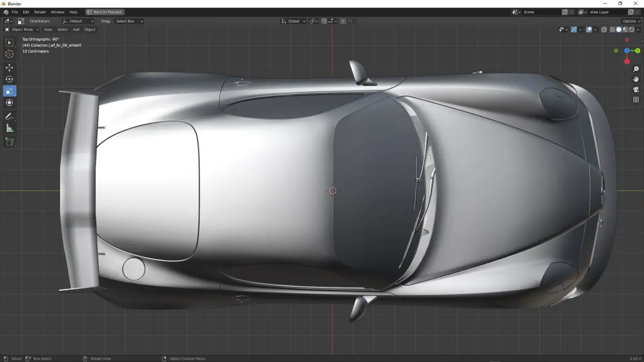Viewport: 644px width, 362px height.
Task: Switch orthographic/perspective grid icon
Action: (636, 100)
